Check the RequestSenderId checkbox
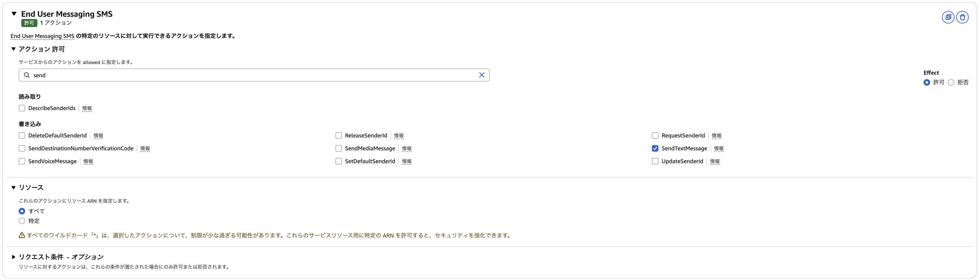The height and width of the screenshot is (280, 980). point(655,135)
